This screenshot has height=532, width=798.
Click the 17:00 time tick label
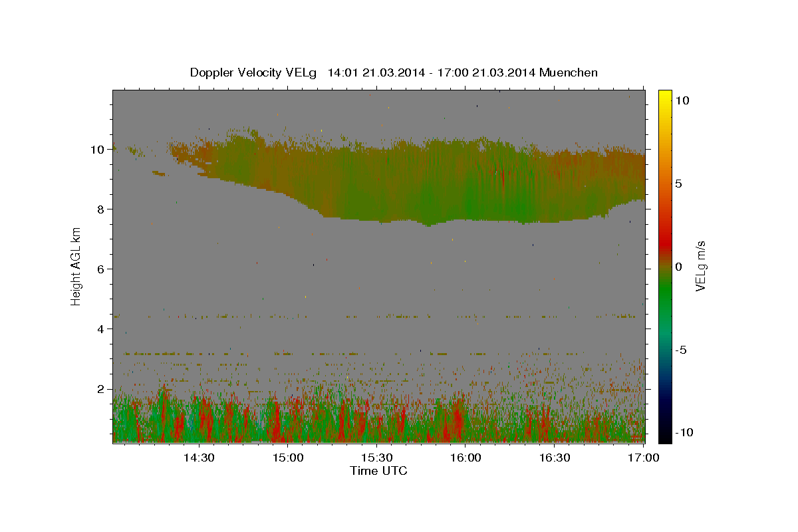(x=644, y=458)
